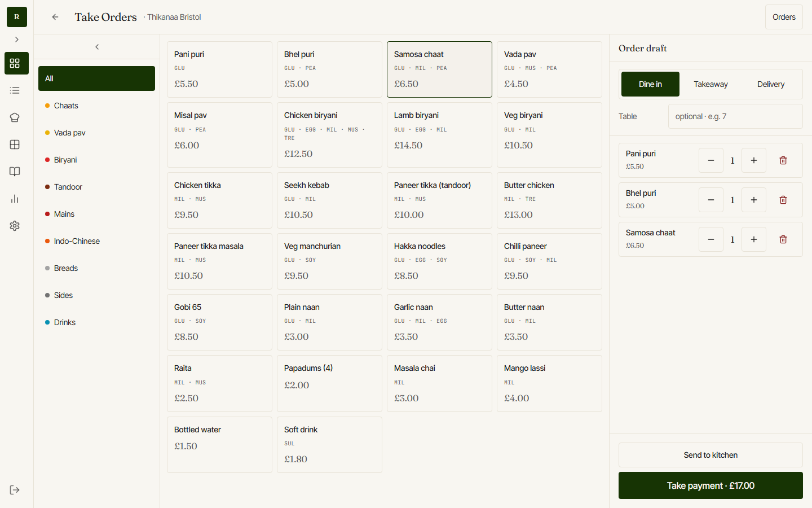Open the menu book icon

click(15, 172)
